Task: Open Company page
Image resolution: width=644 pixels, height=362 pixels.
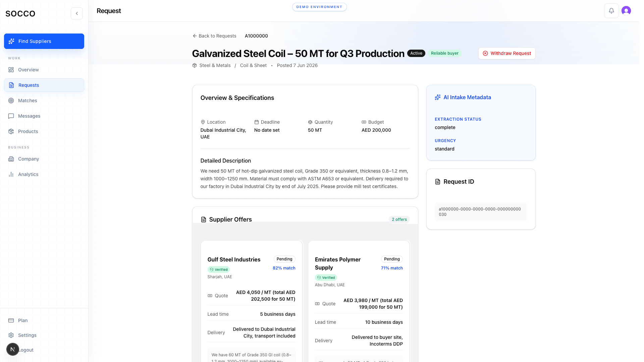Action: (44, 159)
